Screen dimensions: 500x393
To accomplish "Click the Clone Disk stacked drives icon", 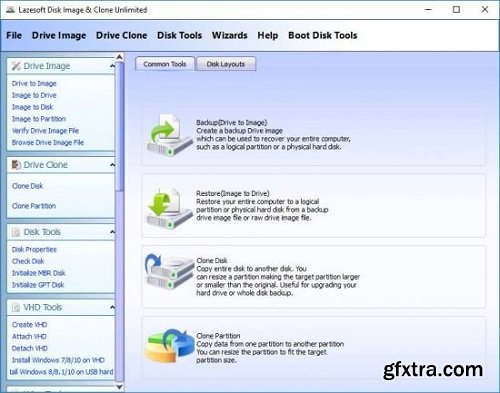I will pyautogui.click(x=170, y=272).
